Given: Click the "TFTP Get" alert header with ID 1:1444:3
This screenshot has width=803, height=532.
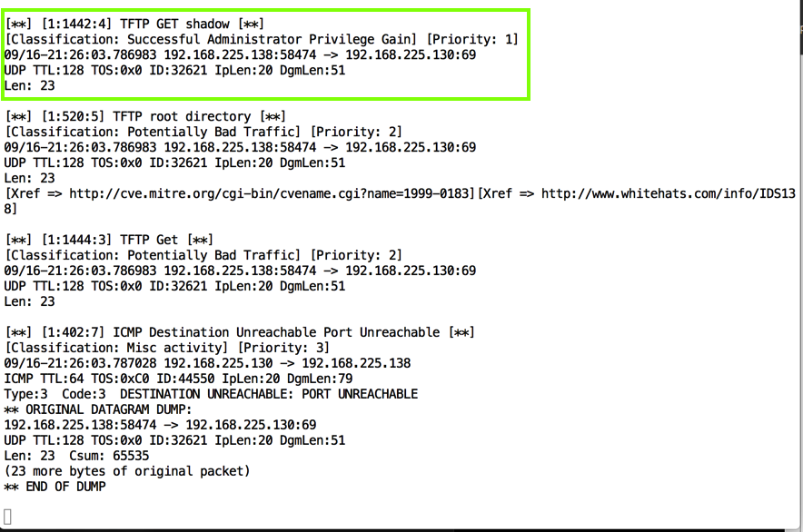Looking at the screenshot, I should click(109, 240).
